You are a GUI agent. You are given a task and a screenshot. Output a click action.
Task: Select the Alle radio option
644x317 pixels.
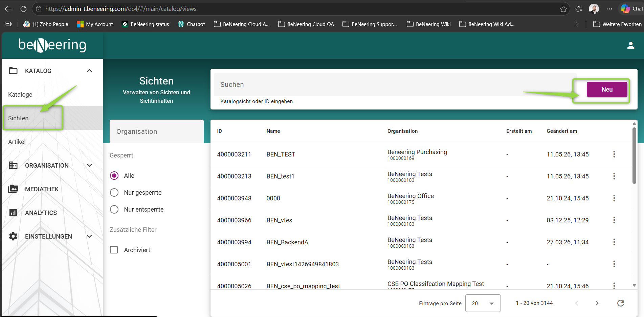(x=114, y=176)
